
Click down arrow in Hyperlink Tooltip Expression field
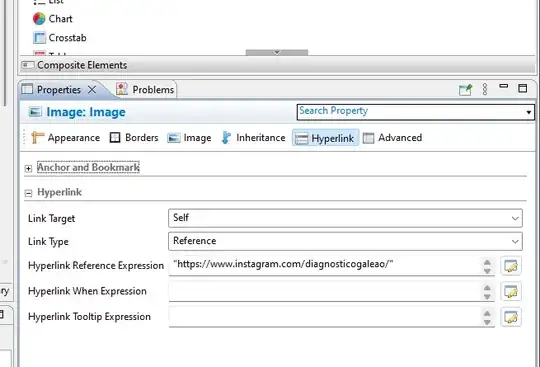[x=487, y=322]
